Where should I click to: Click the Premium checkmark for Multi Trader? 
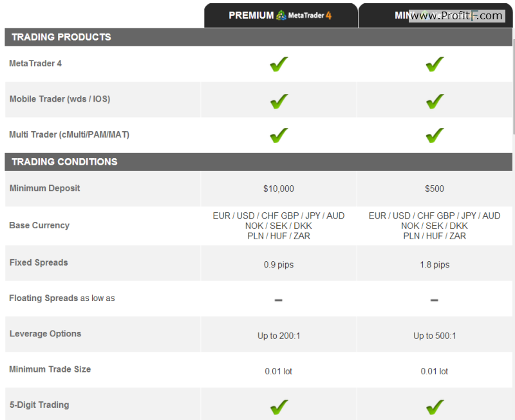point(279,135)
